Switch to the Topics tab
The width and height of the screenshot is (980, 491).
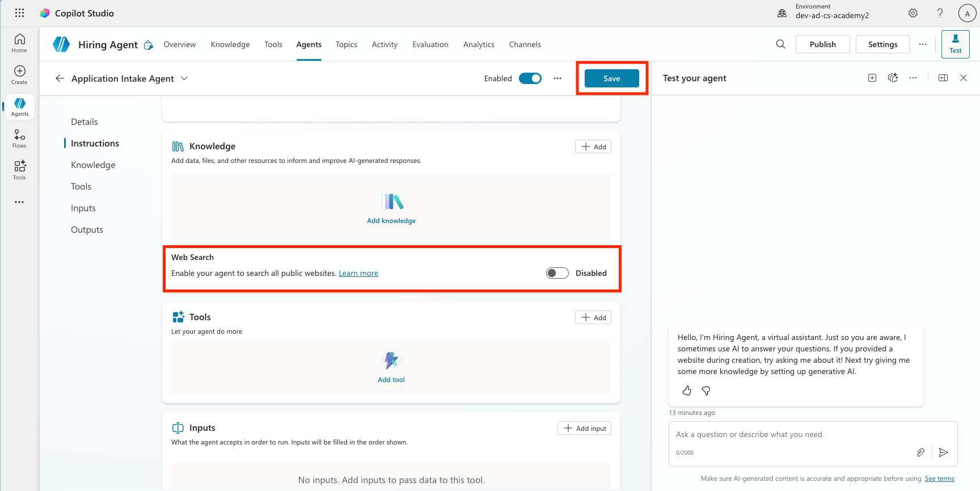click(346, 44)
